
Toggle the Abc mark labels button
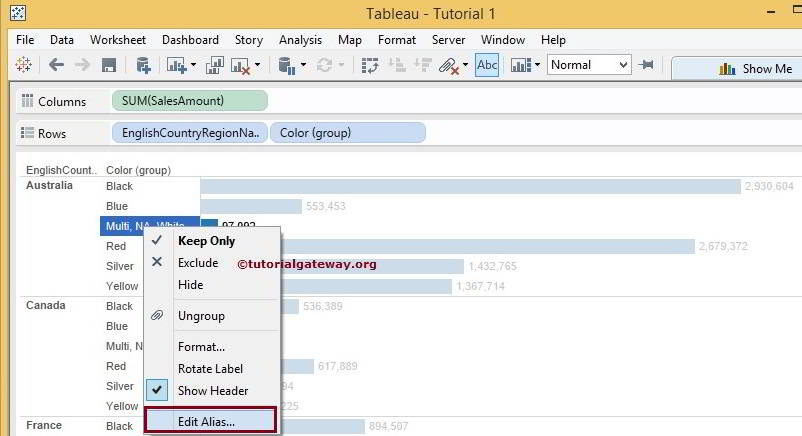tap(487, 65)
